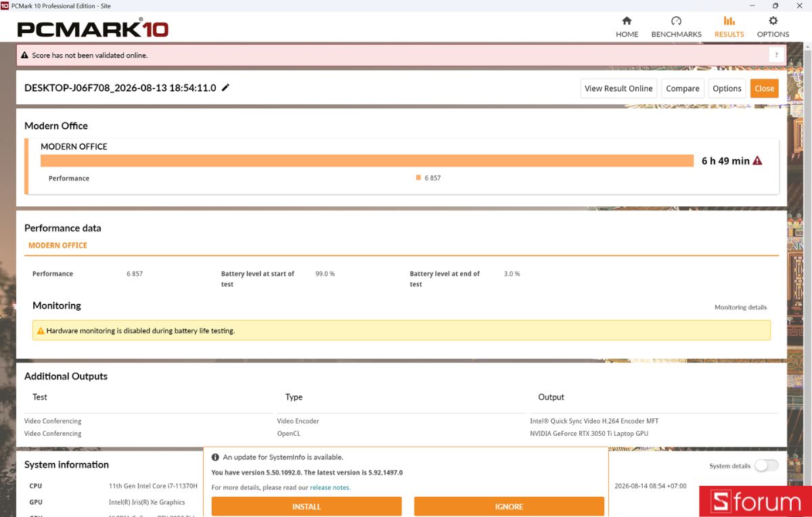This screenshot has width=812, height=517.
Task: Click Battery level at start 99.0 %
Action: click(x=325, y=274)
